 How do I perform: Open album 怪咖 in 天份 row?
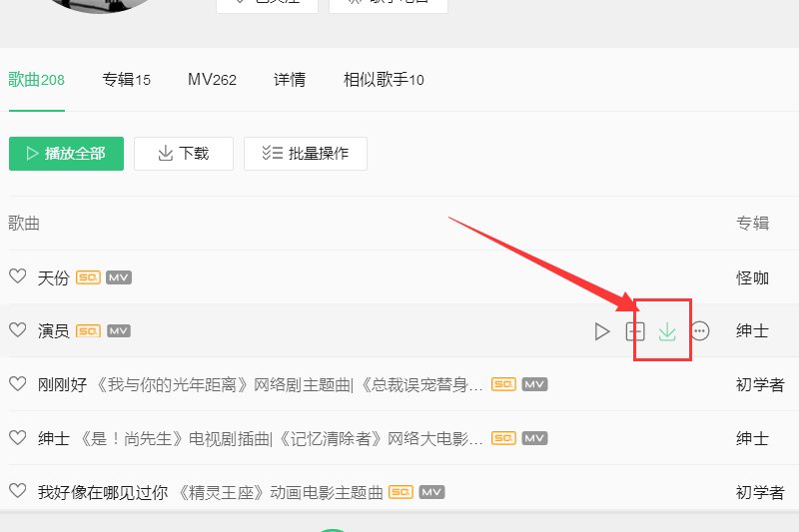(753, 277)
